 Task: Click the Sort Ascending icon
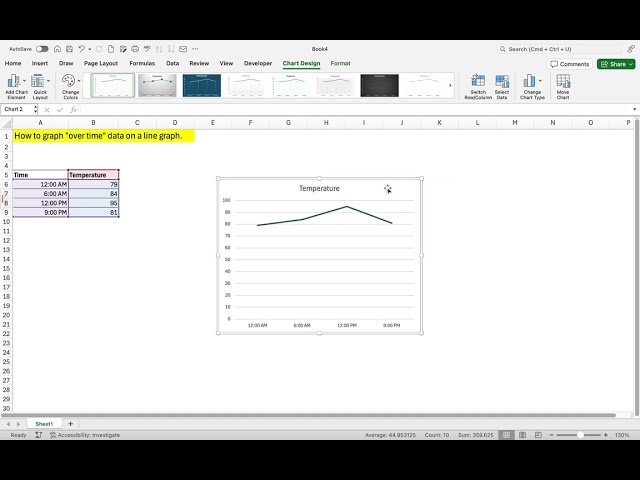(x=159, y=49)
